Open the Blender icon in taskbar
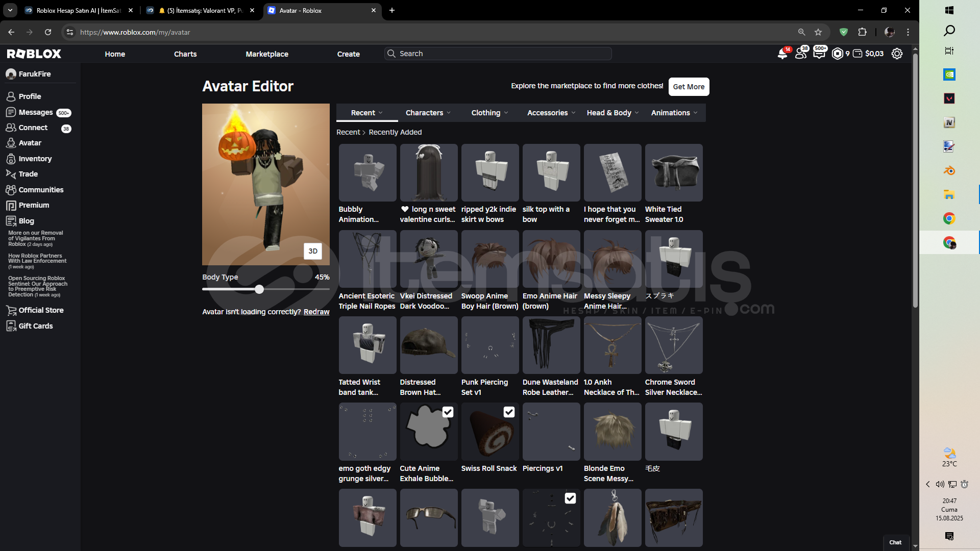The image size is (980, 551). coord(949,171)
